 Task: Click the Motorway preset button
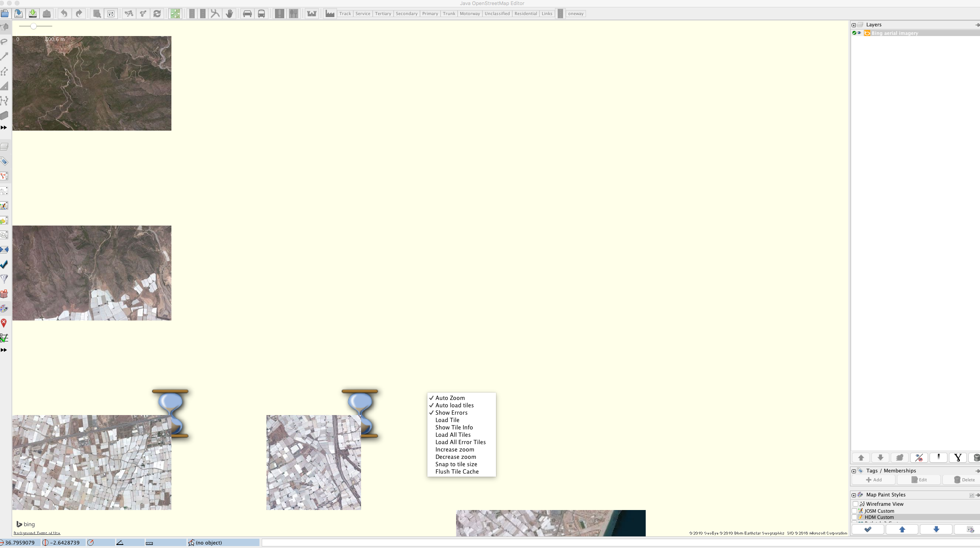pos(470,14)
